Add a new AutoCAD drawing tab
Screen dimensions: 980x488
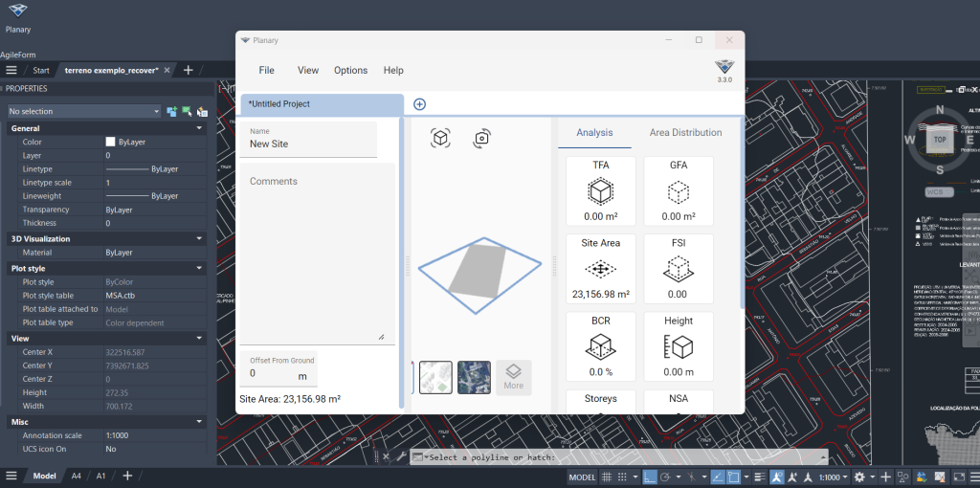pyautogui.click(x=189, y=70)
